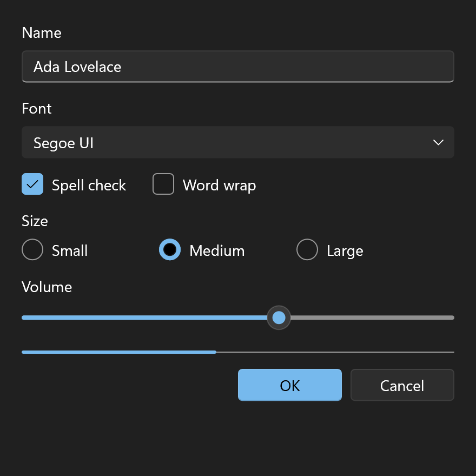Click the progress bar below the Volume slider
Image resolution: width=476 pixels, height=476 pixels.
(x=237, y=352)
